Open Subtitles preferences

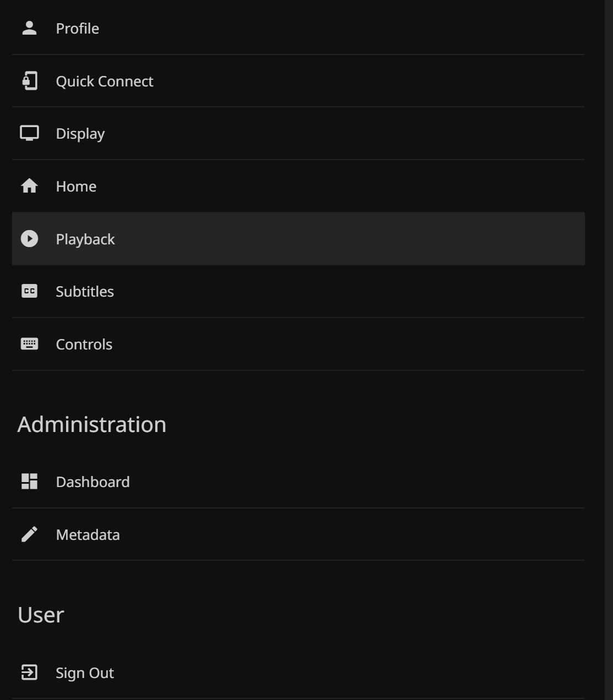click(85, 292)
